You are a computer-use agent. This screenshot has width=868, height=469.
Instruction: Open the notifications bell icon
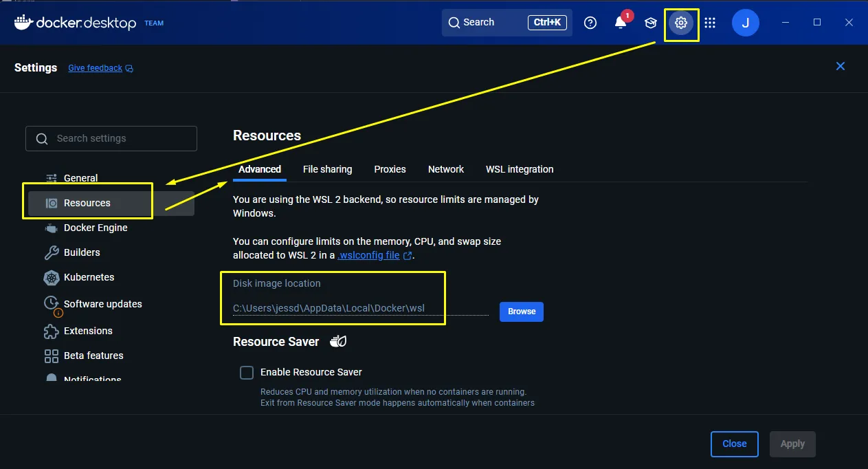tap(620, 23)
